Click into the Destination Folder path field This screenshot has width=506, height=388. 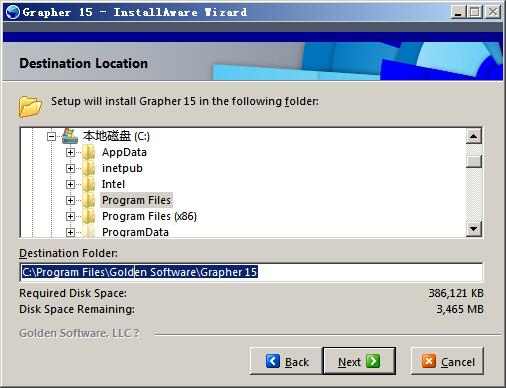coord(251,272)
